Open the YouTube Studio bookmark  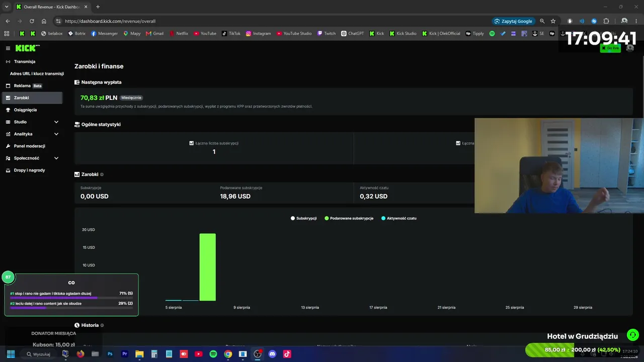294,34
